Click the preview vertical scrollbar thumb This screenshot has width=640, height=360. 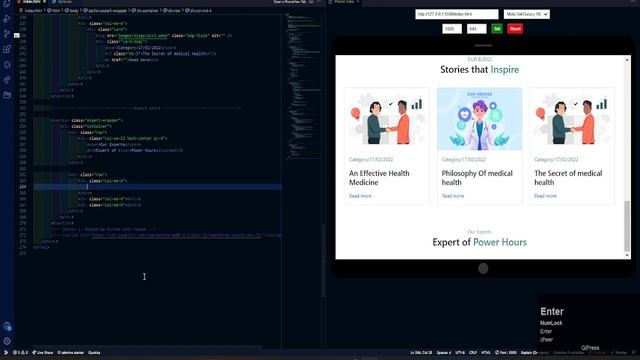coord(627,226)
